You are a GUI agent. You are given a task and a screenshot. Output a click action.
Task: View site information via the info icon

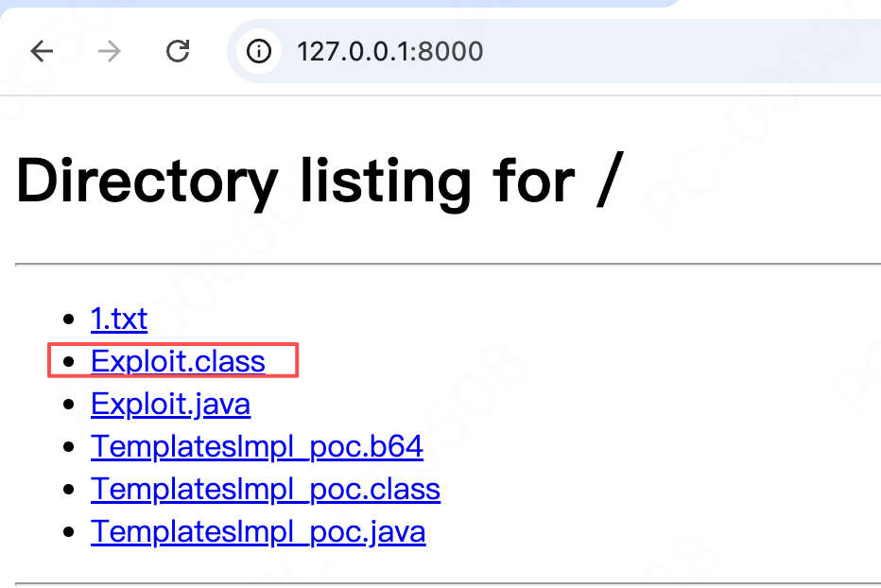click(x=258, y=51)
